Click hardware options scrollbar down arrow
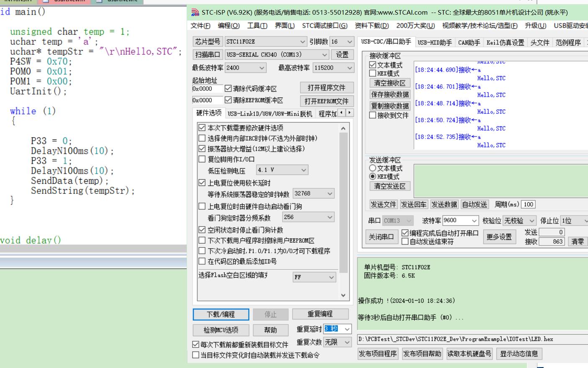This screenshot has height=368, width=588. coord(344,295)
